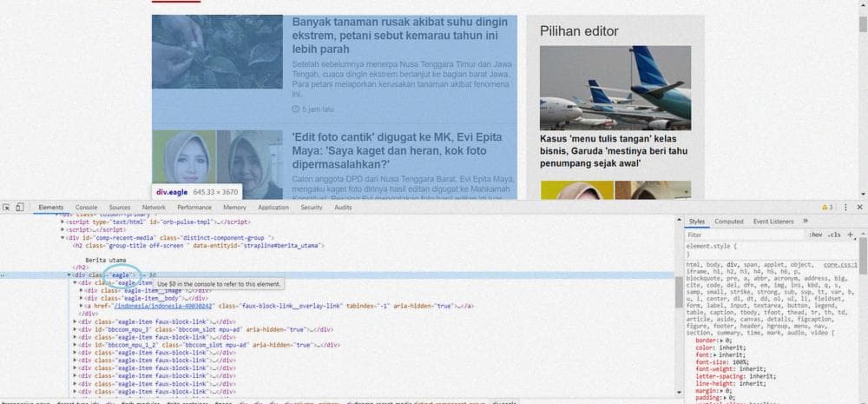
Task: Open the Performance tab
Action: coord(194,208)
